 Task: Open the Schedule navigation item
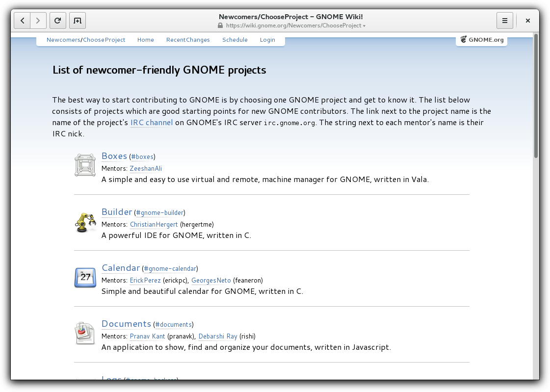(x=235, y=40)
